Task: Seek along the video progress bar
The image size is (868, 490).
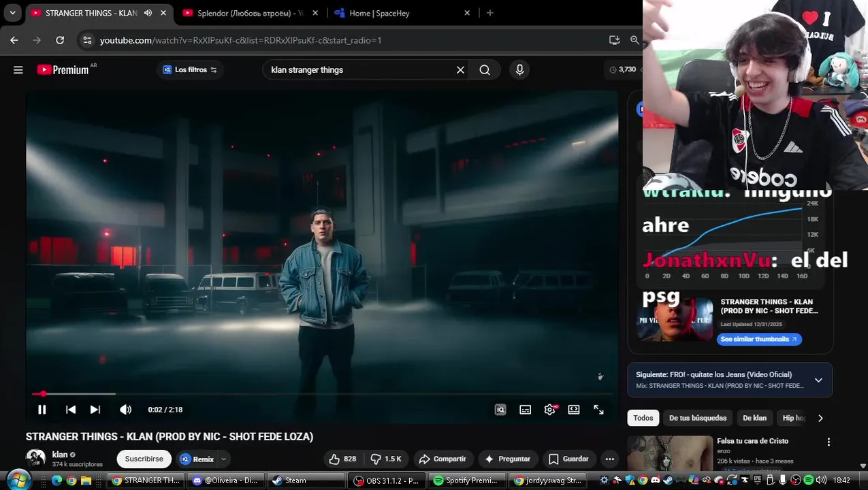Action: pyautogui.click(x=322, y=393)
